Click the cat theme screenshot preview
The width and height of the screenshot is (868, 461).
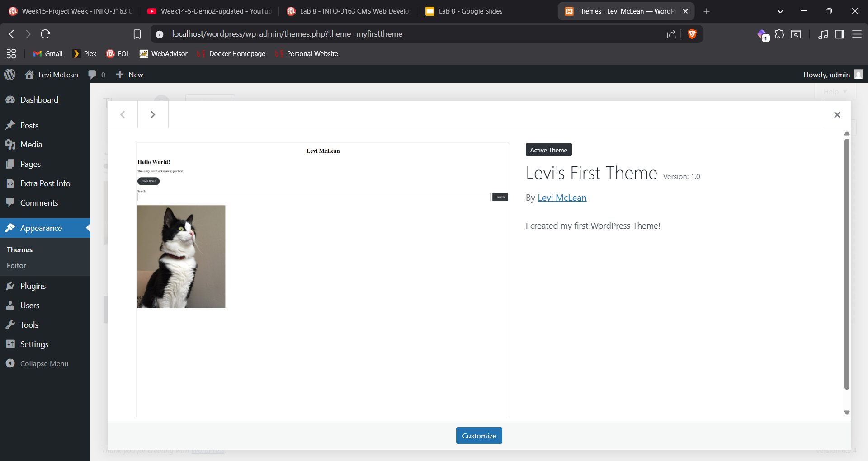[x=181, y=257]
